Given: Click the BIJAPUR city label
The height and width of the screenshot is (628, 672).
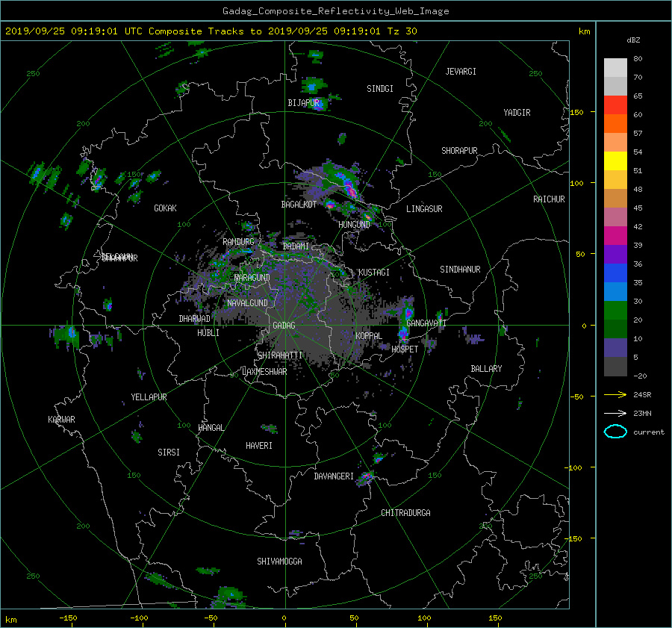Looking at the screenshot, I should click(303, 103).
